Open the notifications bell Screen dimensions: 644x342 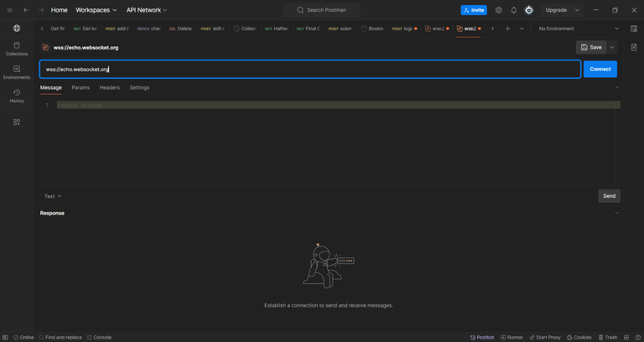514,10
